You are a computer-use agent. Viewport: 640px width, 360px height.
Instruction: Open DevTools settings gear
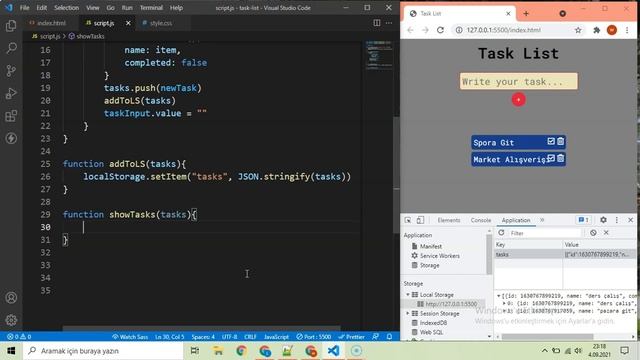tap(603, 220)
